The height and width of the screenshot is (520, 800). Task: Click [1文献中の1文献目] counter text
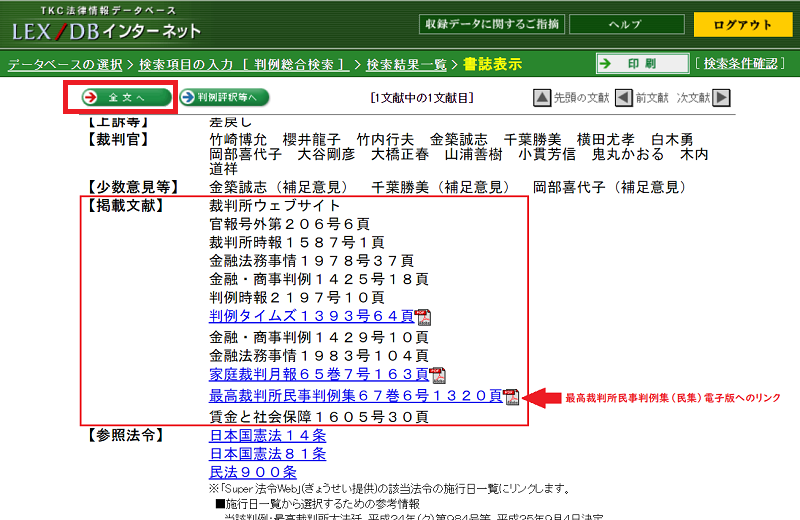pos(422,97)
